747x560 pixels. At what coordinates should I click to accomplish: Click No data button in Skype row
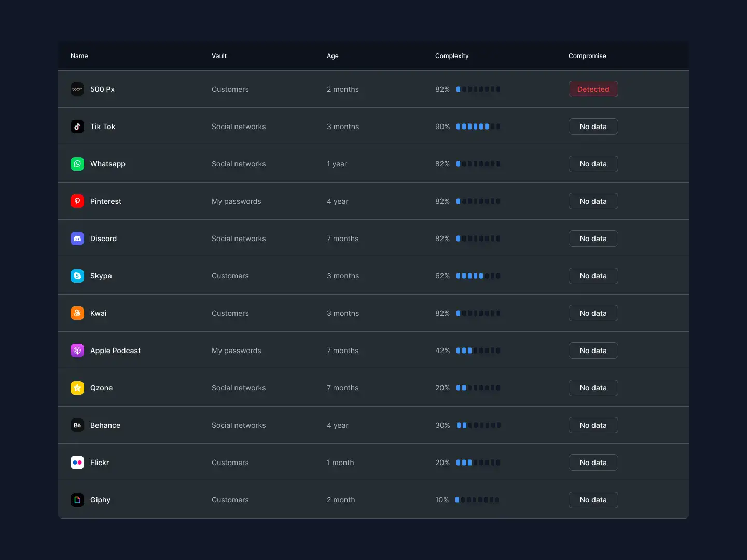[x=593, y=276]
